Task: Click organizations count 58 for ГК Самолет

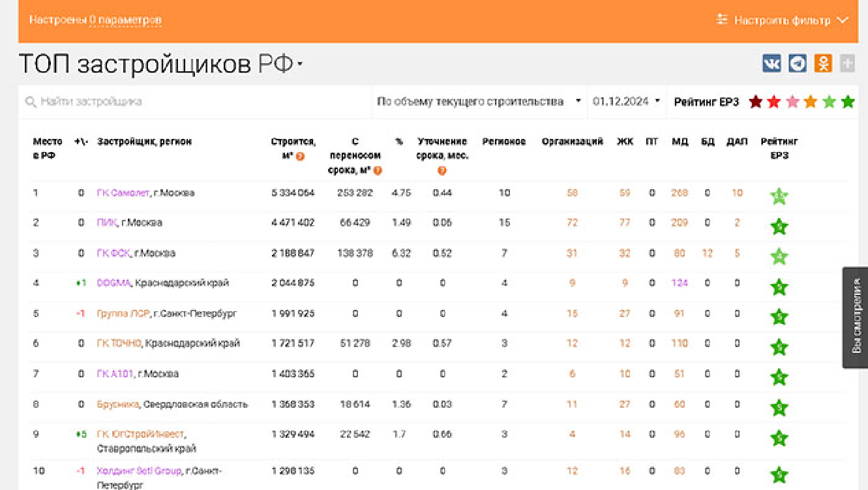Action: [x=572, y=193]
